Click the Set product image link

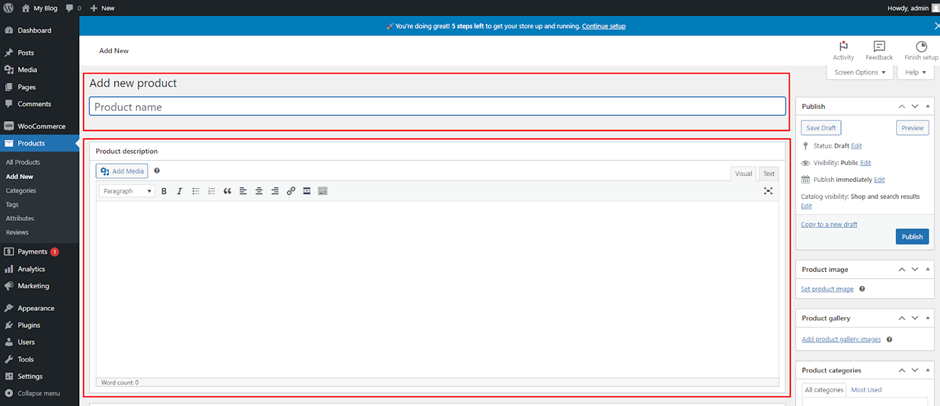827,289
